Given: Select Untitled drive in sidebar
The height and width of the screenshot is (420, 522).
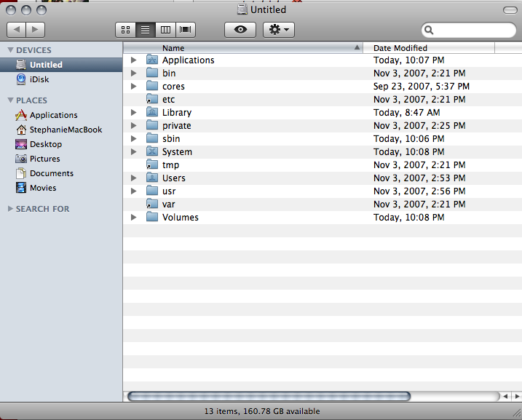Looking at the screenshot, I should pos(61,65).
